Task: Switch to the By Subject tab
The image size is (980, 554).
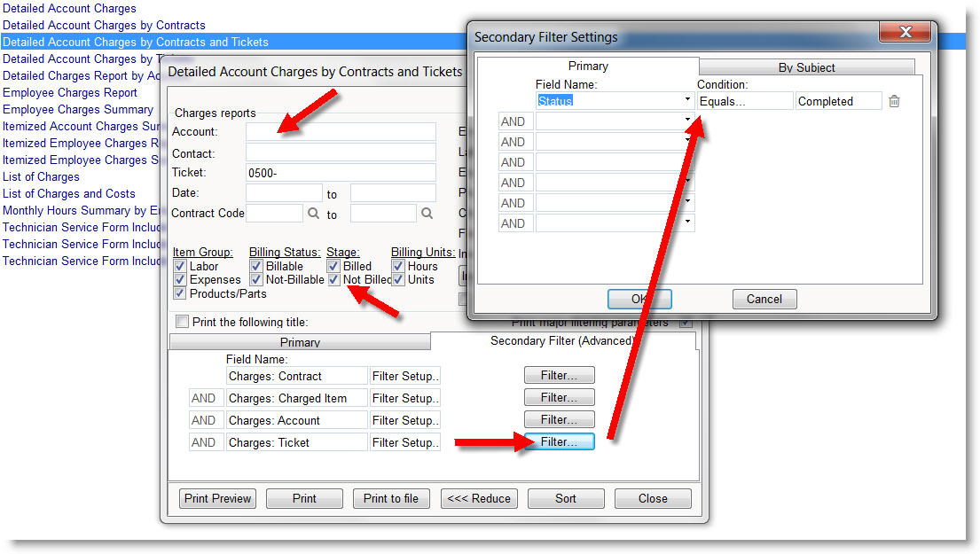Action: pyautogui.click(x=806, y=67)
